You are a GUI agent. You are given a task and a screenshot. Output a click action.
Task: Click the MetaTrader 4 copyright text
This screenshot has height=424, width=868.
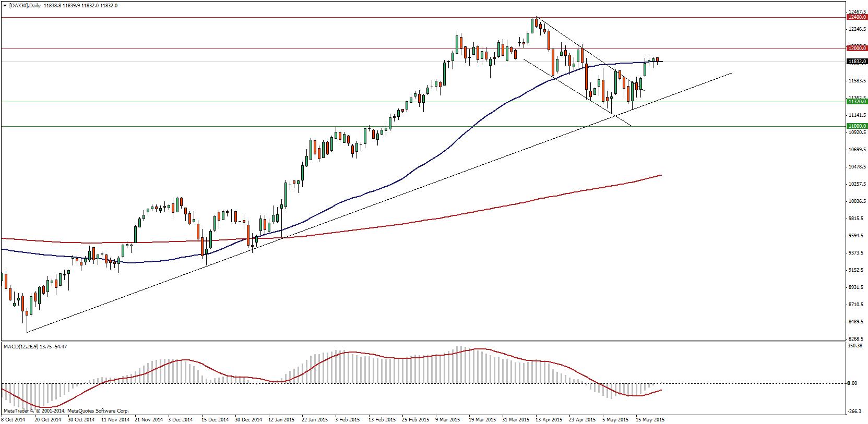tap(65, 411)
